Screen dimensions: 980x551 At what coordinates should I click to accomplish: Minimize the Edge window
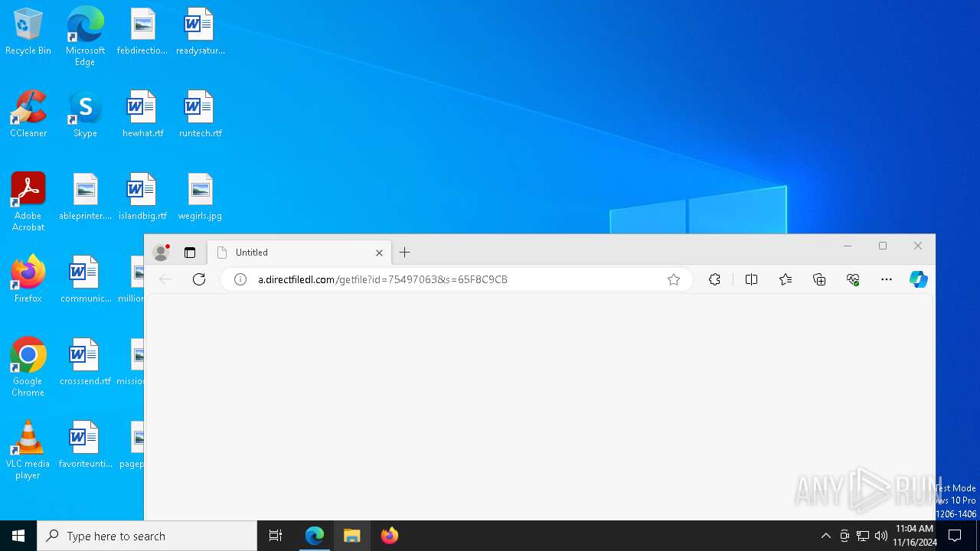tap(848, 246)
